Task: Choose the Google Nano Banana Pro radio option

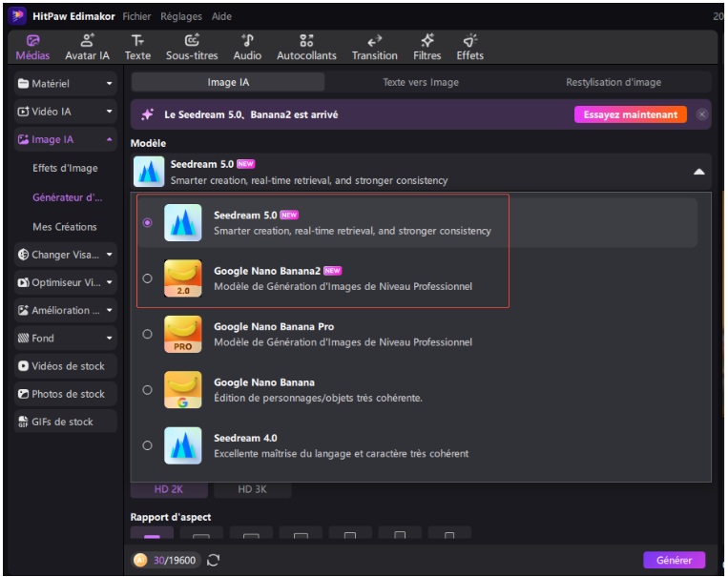Action: coord(147,334)
